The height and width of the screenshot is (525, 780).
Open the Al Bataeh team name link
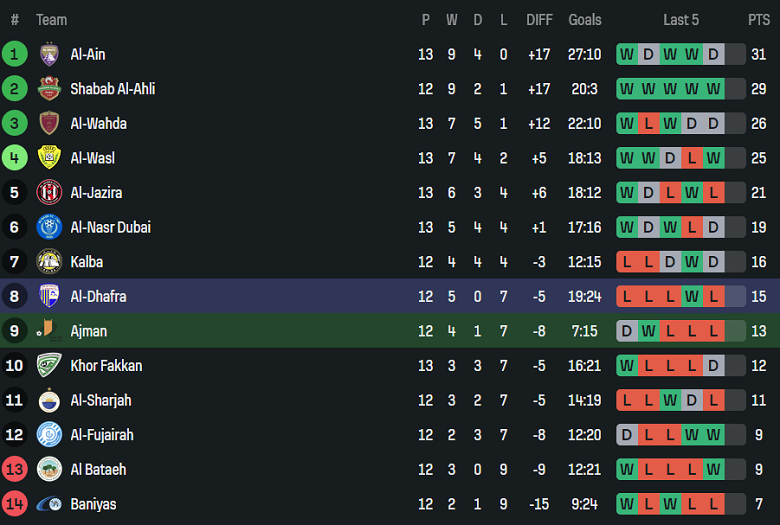[98, 469]
